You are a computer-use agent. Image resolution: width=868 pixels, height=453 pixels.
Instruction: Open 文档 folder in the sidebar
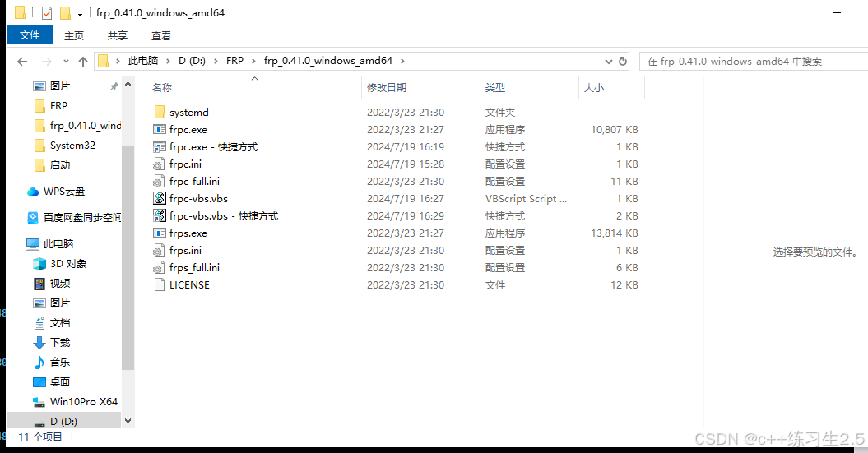coord(52,323)
